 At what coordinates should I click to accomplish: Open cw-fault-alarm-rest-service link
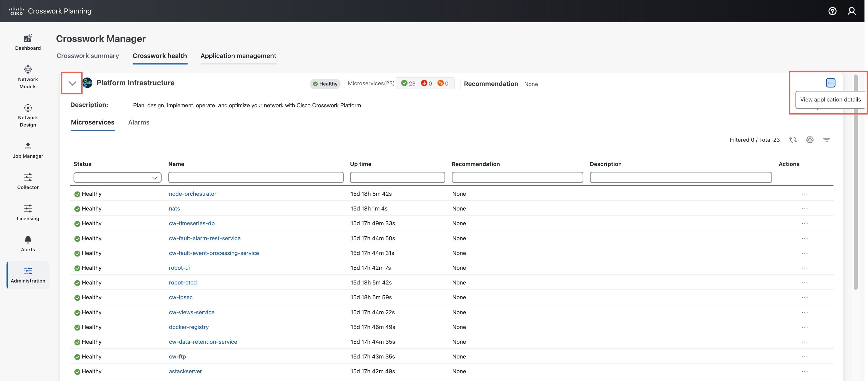point(205,238)
